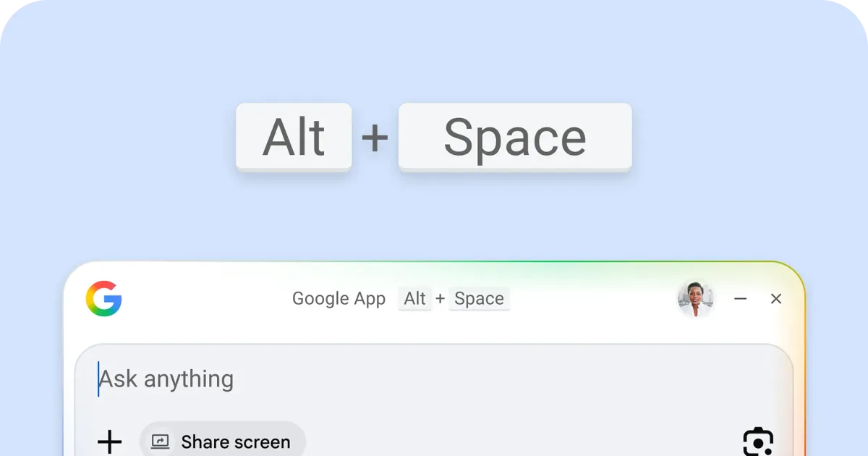Click the large Alt key
The height and width of the screenshot is (456, 868).
tap(294, 137)
